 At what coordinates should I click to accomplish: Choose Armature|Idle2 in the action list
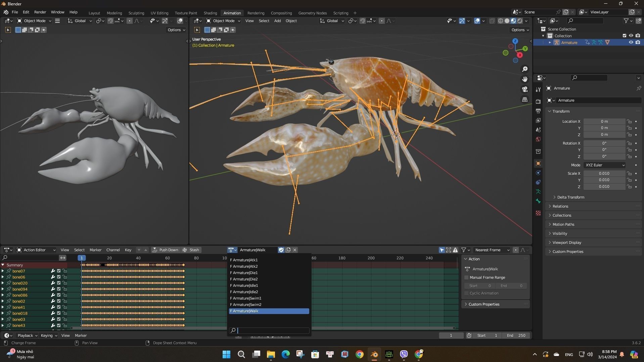(x=269, y=292)
